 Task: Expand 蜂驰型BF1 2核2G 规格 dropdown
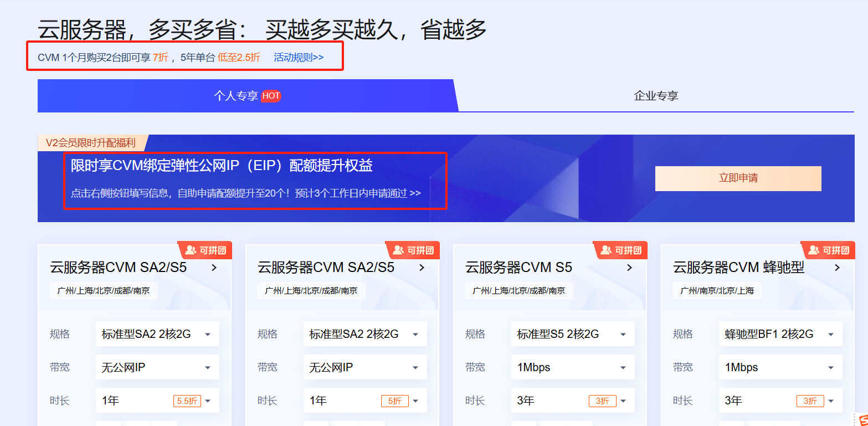(x=780, y=334)
